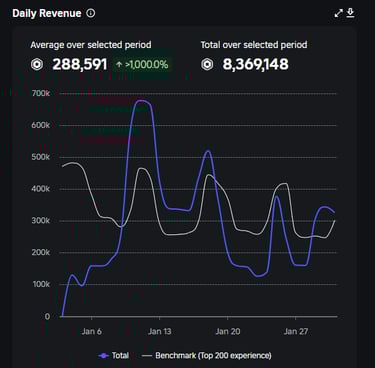Toggle Benchmark (Top 200 experience) legend entry
The width and height of the screenshot is (375, 368).
pos(206,356)
